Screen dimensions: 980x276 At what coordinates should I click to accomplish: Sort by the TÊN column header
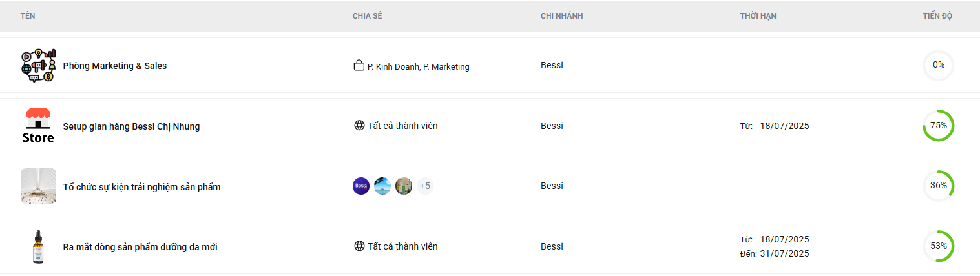tap(28, 16)
